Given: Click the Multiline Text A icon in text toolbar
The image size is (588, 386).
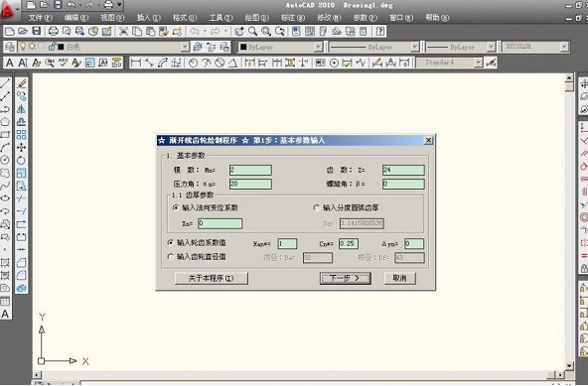Looking at the screenshot, I should (10, 63).
